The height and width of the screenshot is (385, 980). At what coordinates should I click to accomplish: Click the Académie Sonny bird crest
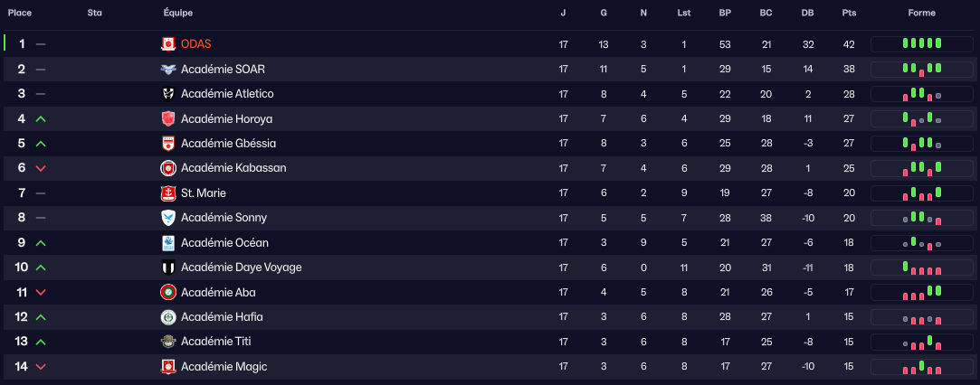tap(168, 218)
